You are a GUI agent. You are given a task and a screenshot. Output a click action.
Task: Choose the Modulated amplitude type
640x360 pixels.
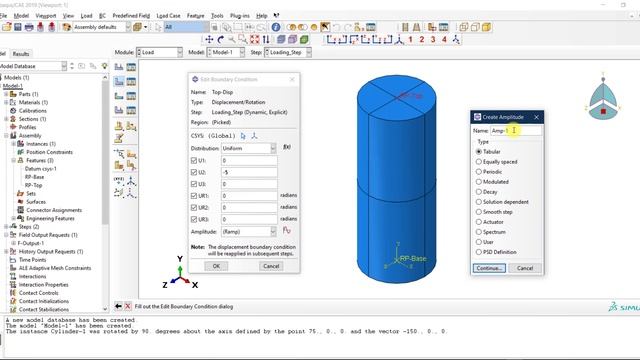[x=479, y=182]
